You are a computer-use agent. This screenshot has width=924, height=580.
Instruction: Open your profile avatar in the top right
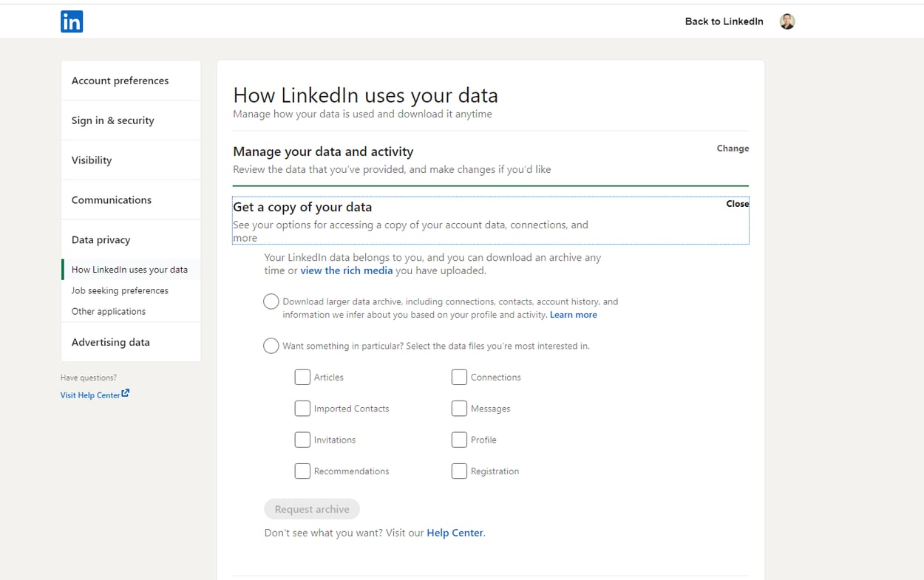coord(787,21)
